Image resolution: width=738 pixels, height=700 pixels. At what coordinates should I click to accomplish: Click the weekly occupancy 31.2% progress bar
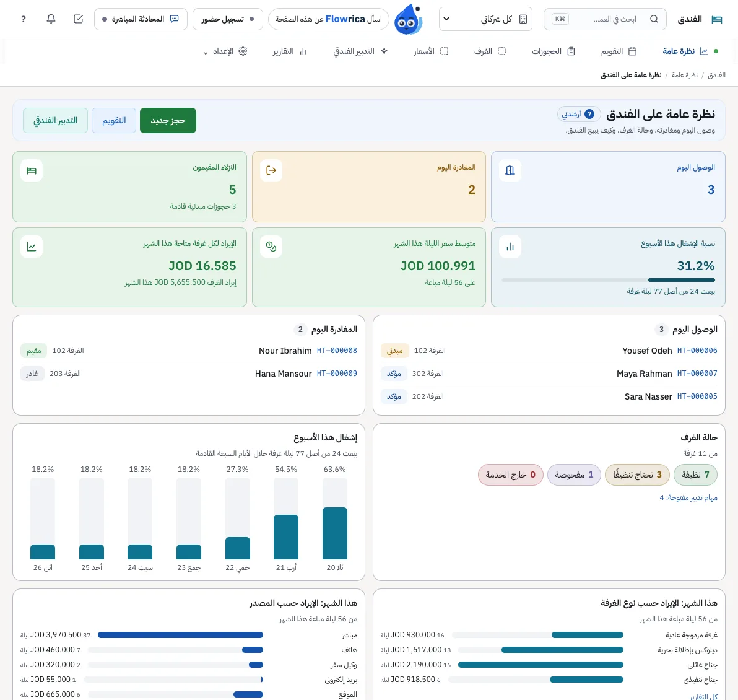click(608, 280)
